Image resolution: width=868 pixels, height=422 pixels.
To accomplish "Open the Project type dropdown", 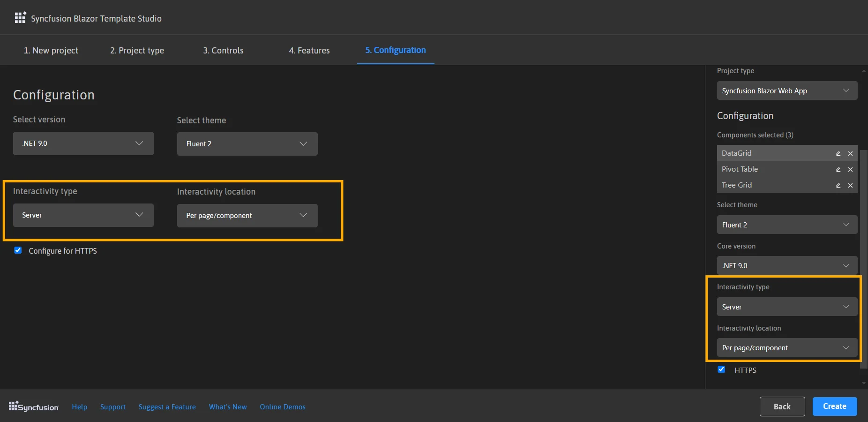I will (786, 90).
